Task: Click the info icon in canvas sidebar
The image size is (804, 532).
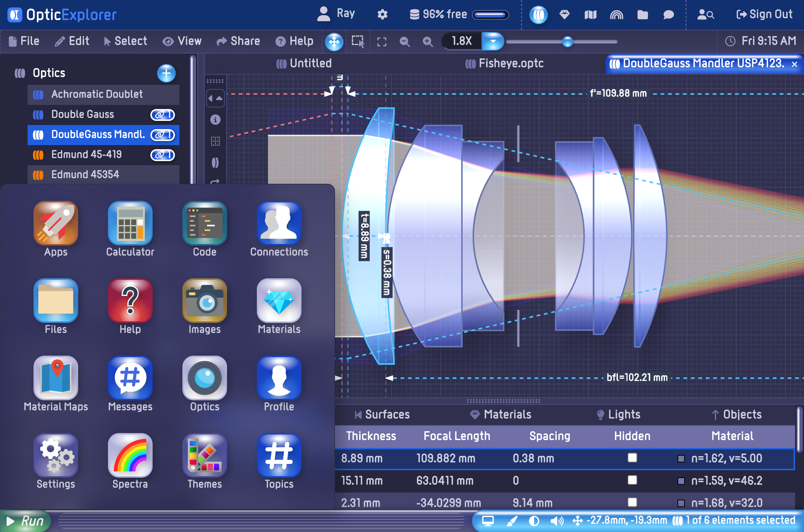Action: [x=215, y=120]
